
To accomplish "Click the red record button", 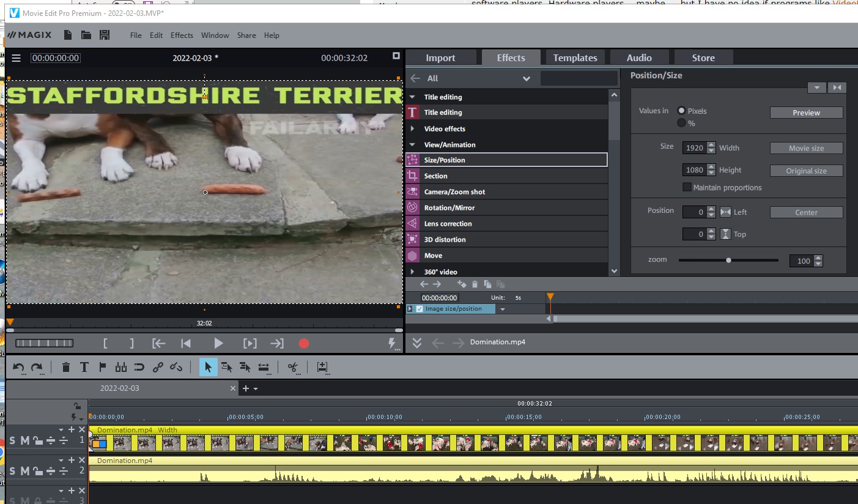I will tap(304, 344).
